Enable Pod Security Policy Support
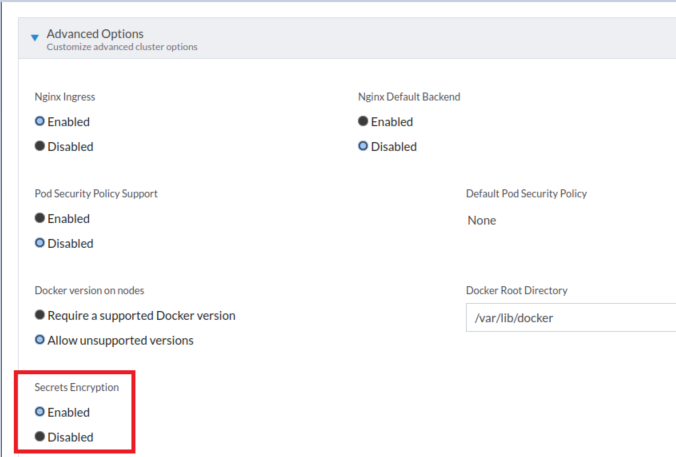Viewport: 676px width, 457px height. pyautogui.click(x=40, y=219)
